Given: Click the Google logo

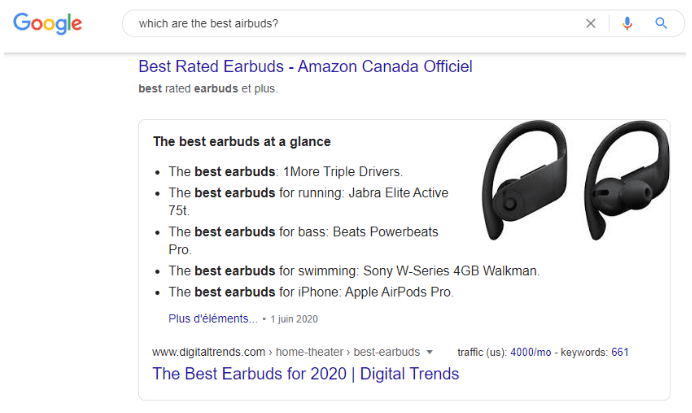Looking at the screenshot, I should click(48, 24).
